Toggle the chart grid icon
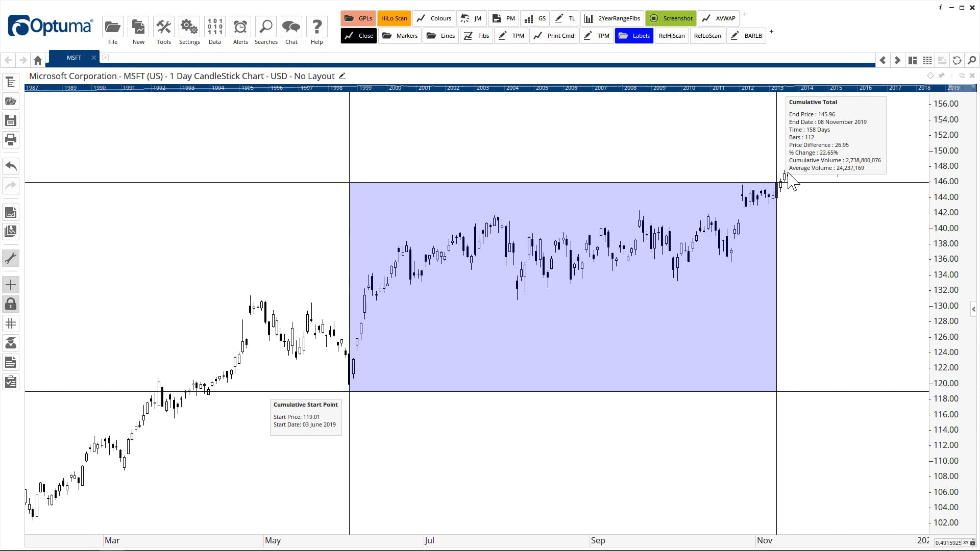The width and height of the screenshot is (980, 551). coord(11,323)
